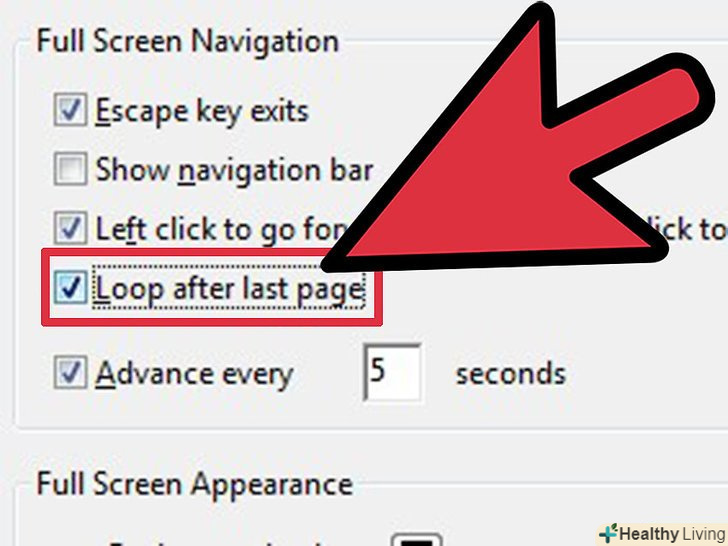Open the color swatch under Full Screen Appearance
728x546 pixels.
[417, 540]
